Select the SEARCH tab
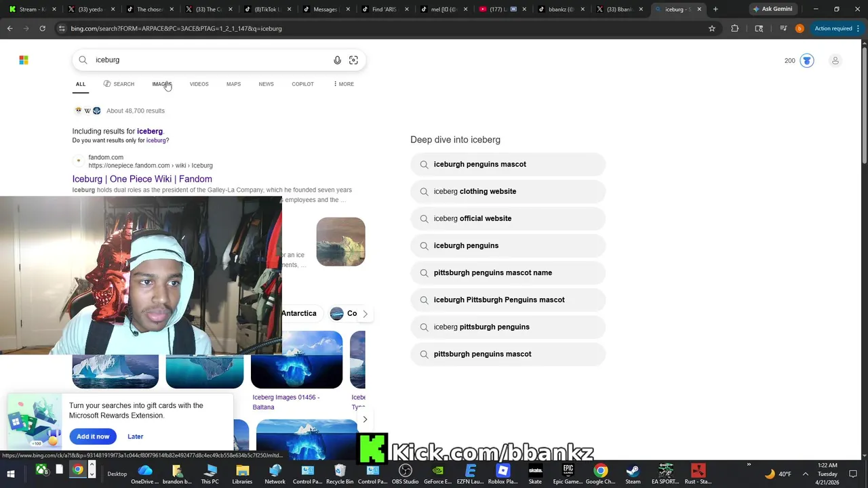Viewport: 868px width, 488px height. coord(119,84)
